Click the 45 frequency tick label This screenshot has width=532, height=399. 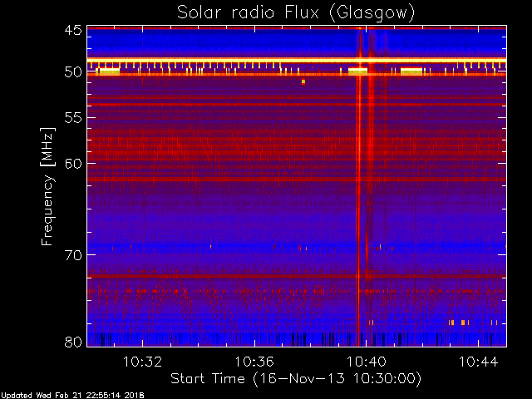pos(73,30)
